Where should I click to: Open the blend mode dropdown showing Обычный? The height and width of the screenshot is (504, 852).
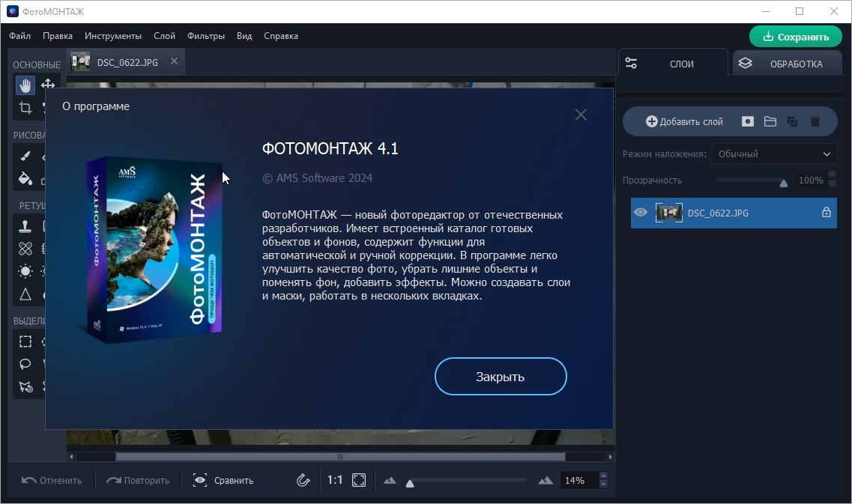pyautogui.click(x=774, y=154)
